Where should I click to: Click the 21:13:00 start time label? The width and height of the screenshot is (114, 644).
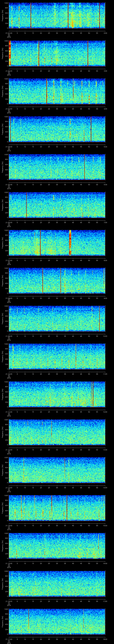point(9,487)
